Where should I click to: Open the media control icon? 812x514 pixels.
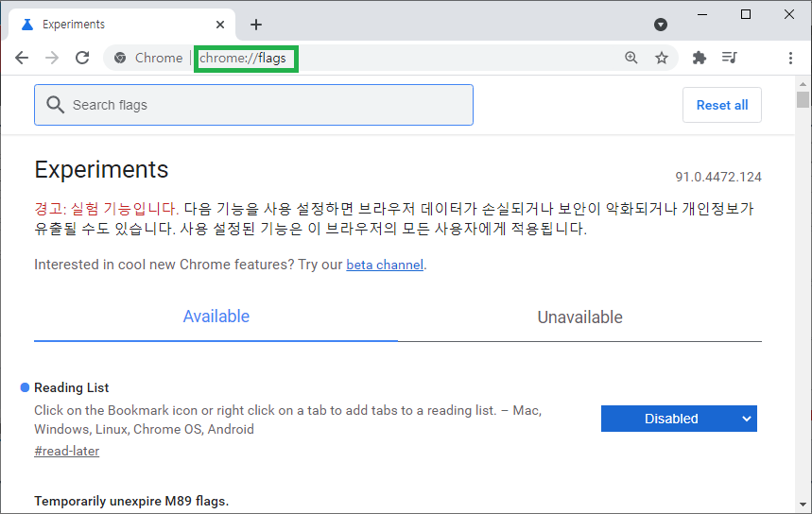(730, 58)
